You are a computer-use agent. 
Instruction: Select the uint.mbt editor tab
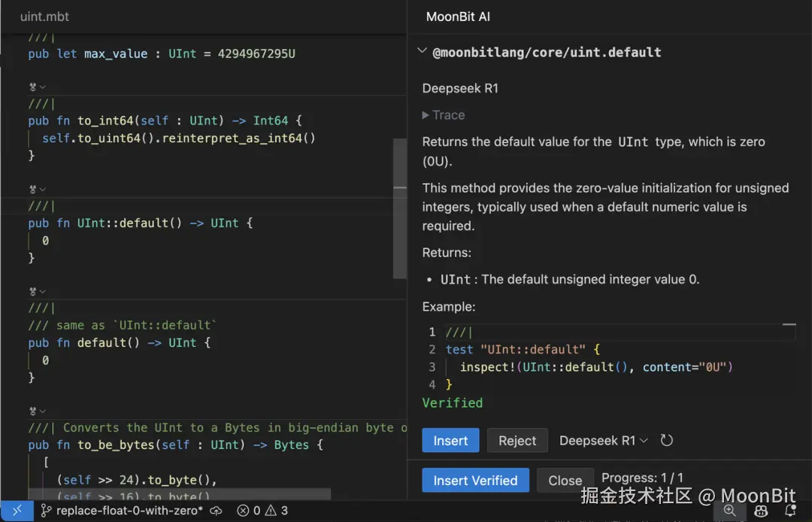point(44,17)
